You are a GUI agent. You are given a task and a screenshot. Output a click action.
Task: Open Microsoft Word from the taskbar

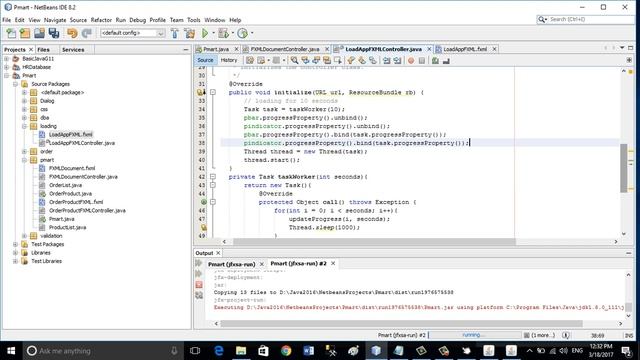point(309,351)
